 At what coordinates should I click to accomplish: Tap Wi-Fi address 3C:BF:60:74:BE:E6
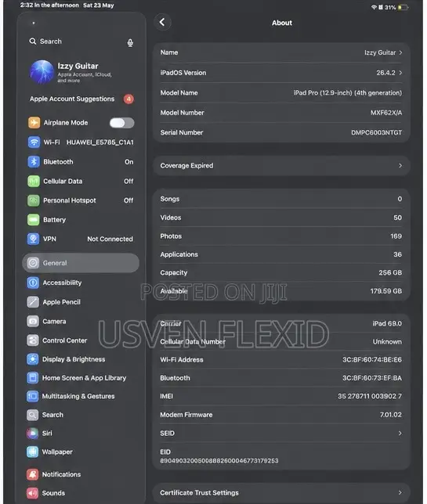(372, 359)
